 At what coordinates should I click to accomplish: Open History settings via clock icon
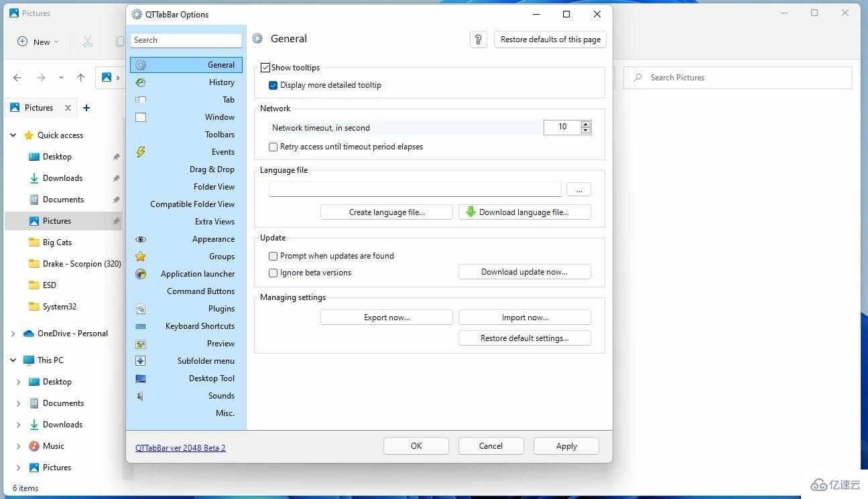(x=141, y=82)
